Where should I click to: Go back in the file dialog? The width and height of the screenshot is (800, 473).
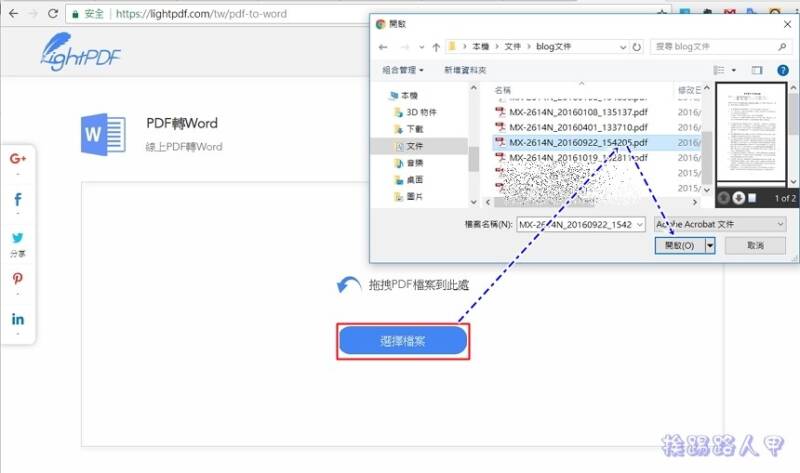383,47
